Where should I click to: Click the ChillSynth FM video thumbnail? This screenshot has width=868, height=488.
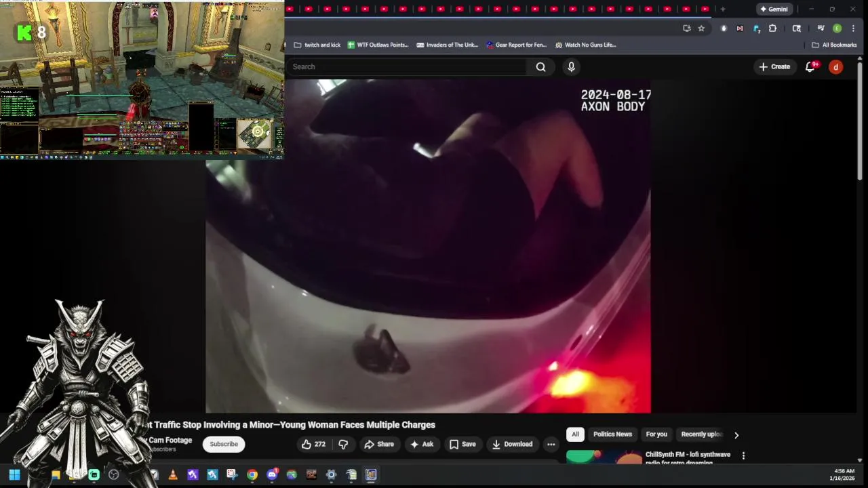[x=604, y=457]
